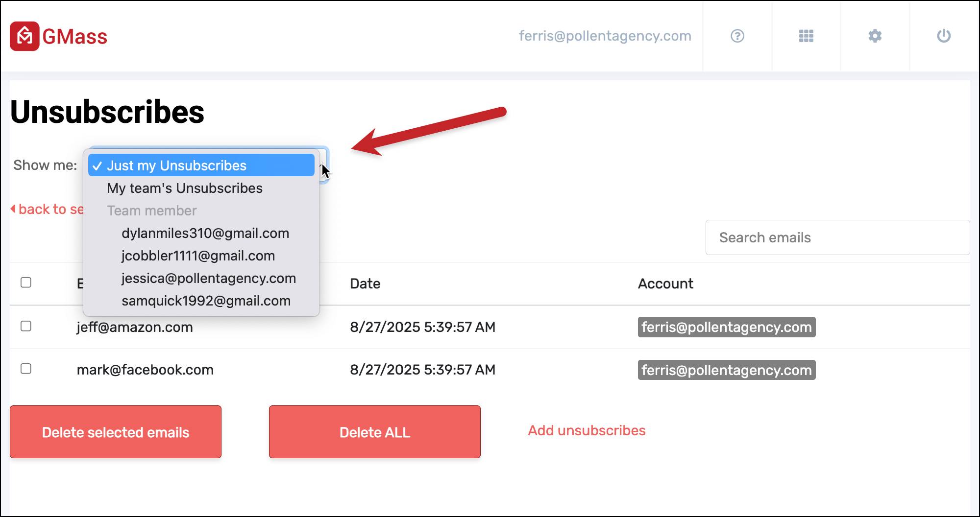Open the settings gear icon
Image resolution: width=980 pixels, height=517 pixels.
(875, 36)
